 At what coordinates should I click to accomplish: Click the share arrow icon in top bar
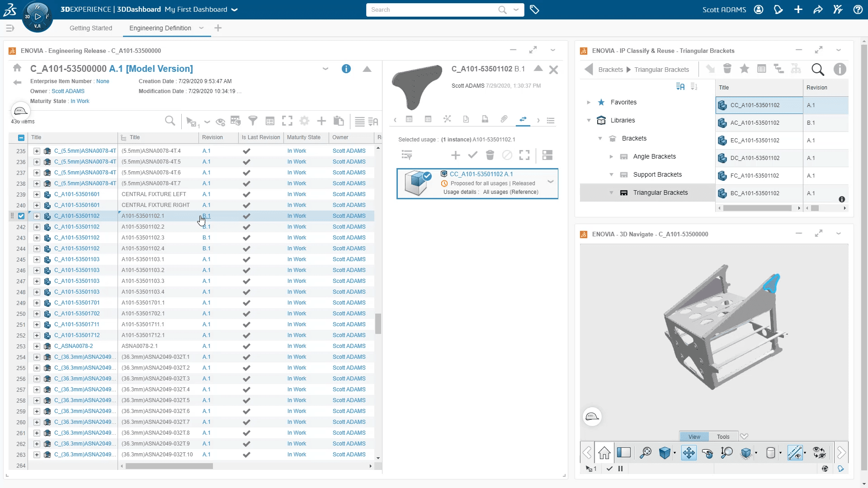pyautogui.click(x=818, y=9)
